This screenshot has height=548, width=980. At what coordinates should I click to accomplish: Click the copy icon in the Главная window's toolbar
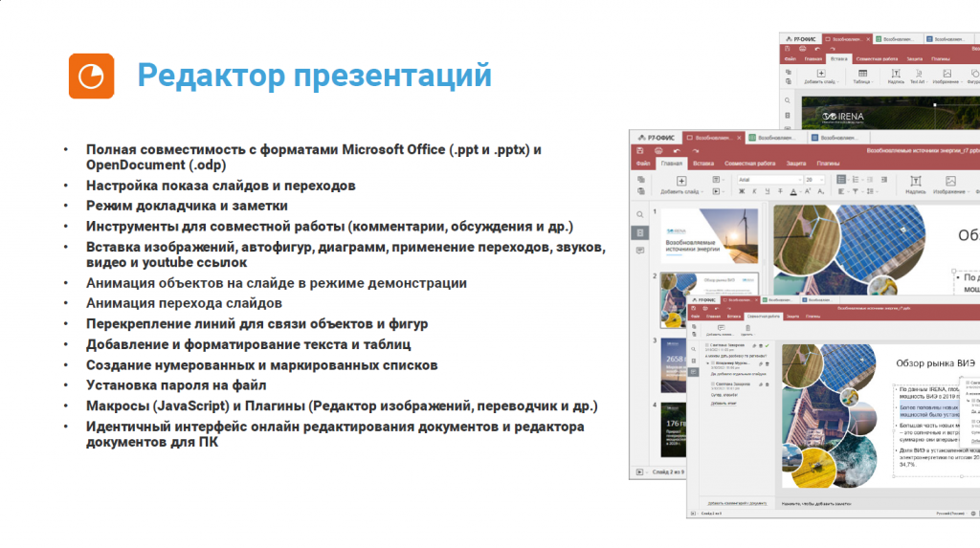[x=640, y=180]
